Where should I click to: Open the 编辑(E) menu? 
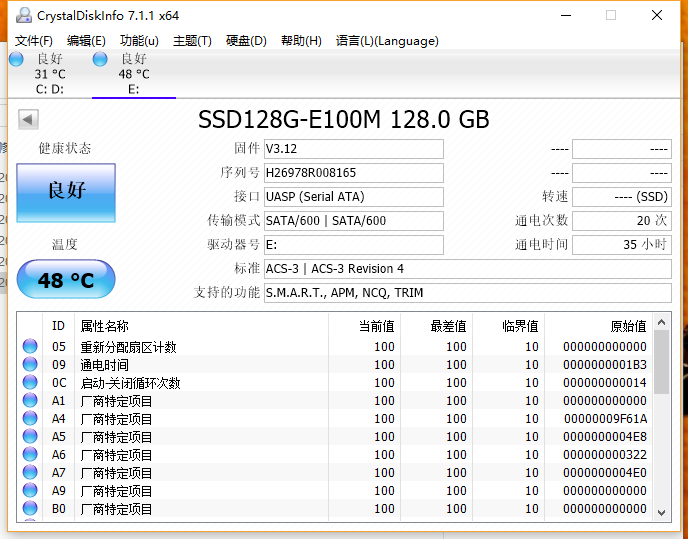(86, 41)
